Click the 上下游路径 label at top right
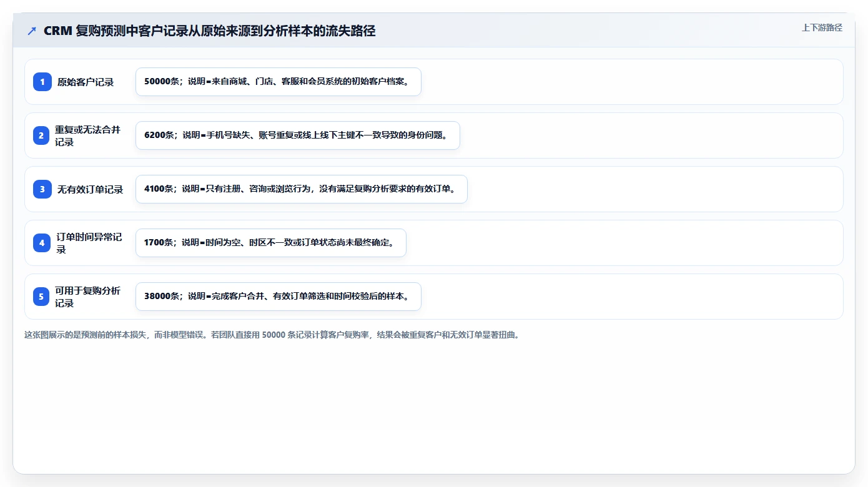Screen dimensions: 868x487 tap(822, 27)
